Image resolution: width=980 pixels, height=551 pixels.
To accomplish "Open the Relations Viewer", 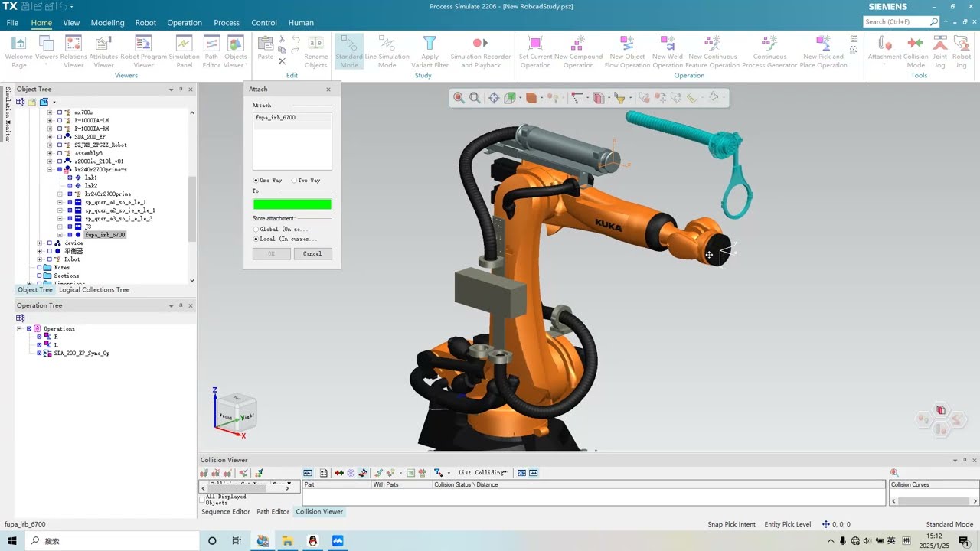I will click(73, 51).
